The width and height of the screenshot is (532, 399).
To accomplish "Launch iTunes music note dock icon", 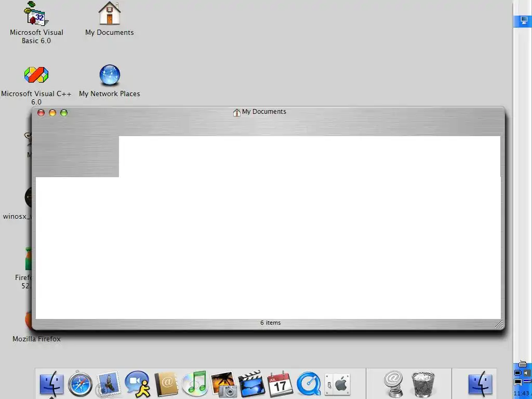I will pyautogui.click(x=194, y=384).
